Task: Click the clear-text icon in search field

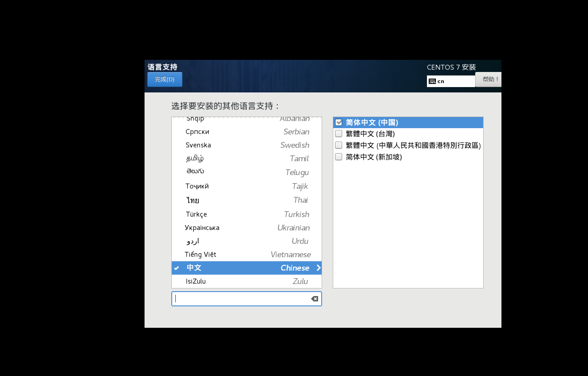Action: [x=315, y=299]
